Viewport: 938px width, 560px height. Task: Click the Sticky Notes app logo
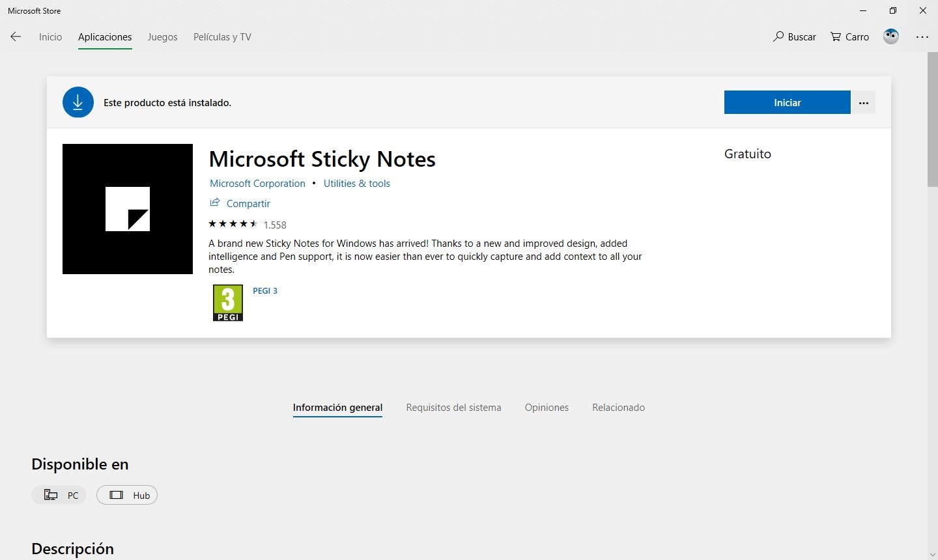pyautogui.click(x=128, y=209)
